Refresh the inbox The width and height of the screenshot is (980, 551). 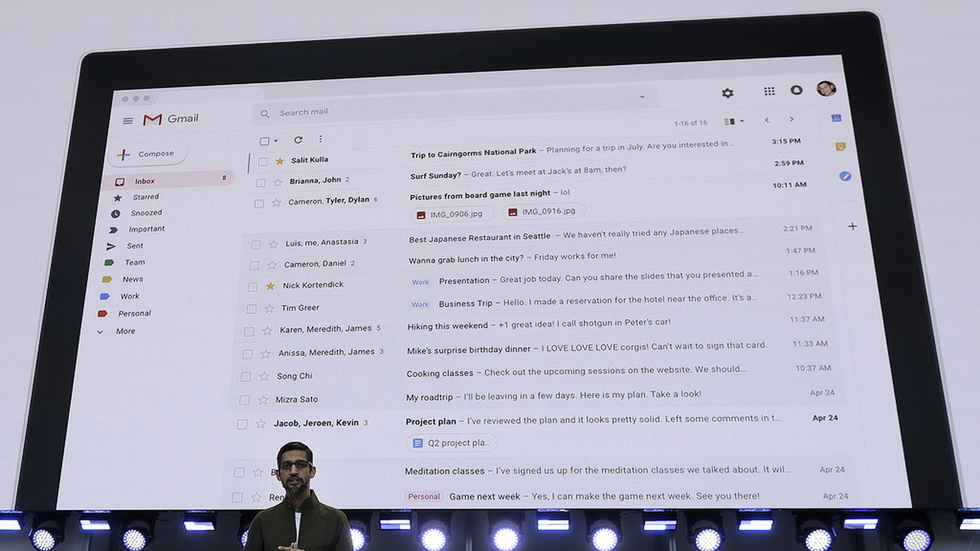[x=298, y=140]
